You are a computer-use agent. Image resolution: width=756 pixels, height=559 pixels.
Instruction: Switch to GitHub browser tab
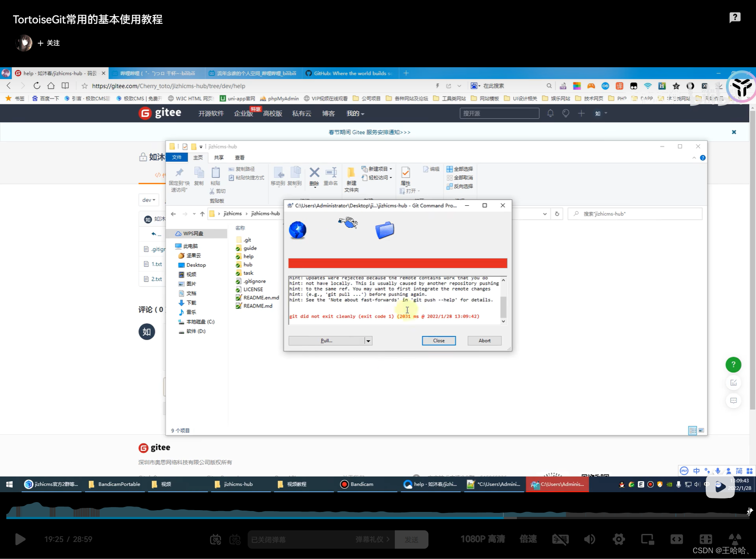(x=349, y=73)
